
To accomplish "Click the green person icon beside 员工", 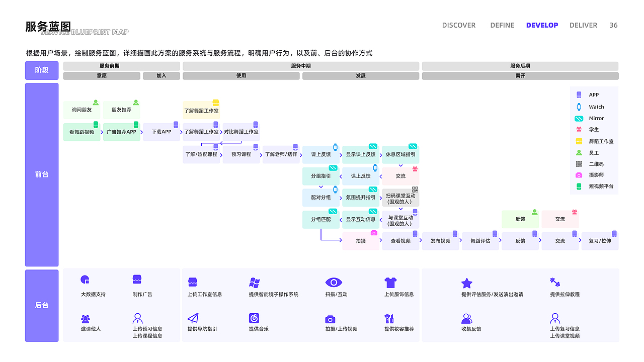I will coord(579,152).
